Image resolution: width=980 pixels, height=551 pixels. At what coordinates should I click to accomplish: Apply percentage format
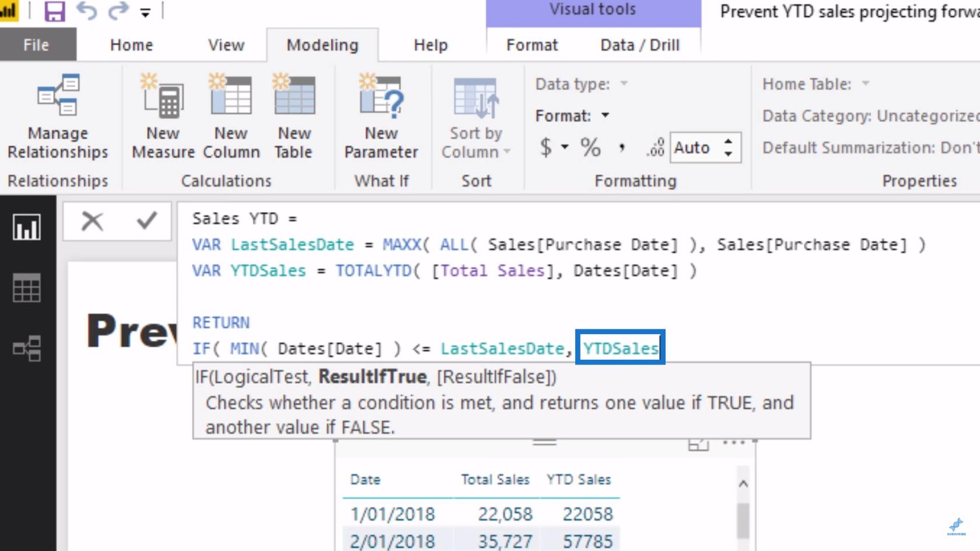[590, 147]
